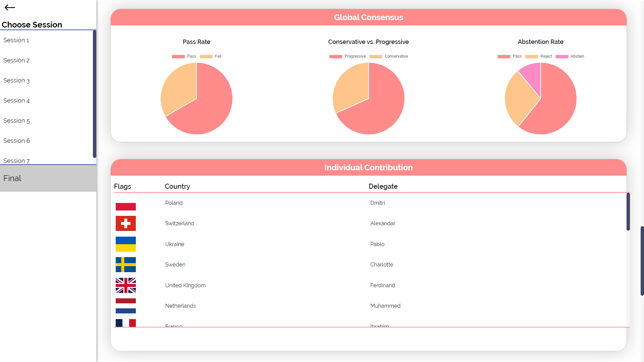Select Session 1 from the list

16,40
